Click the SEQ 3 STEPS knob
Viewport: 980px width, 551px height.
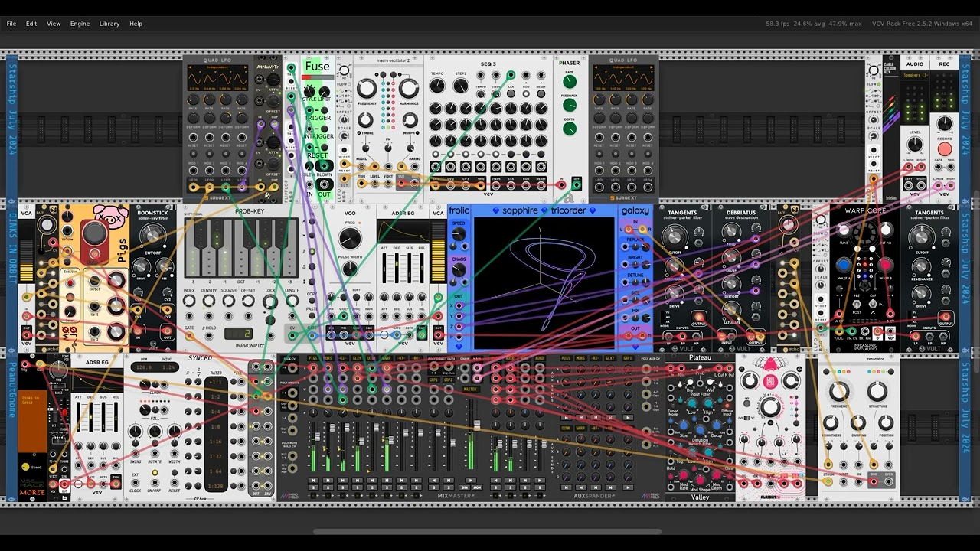coord(461,86)
